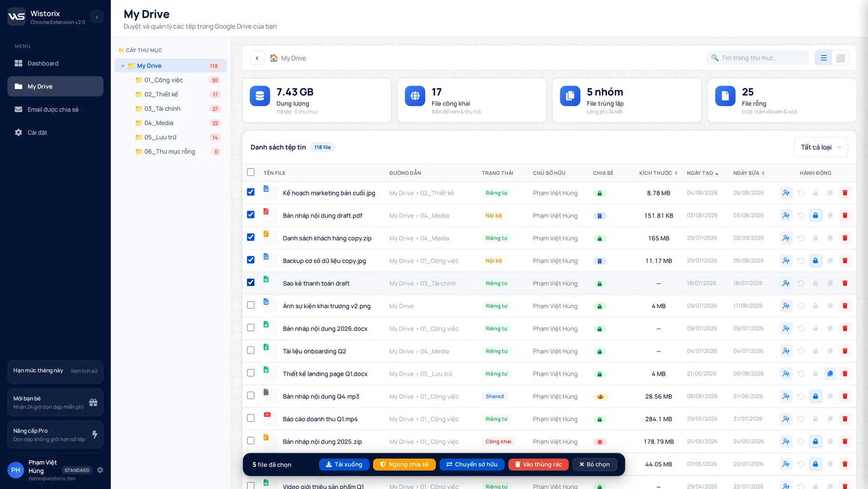The width and height of the screenshot is (868, 489).
Task: Click the Vào thùng rác button
Action: point(538,464)
